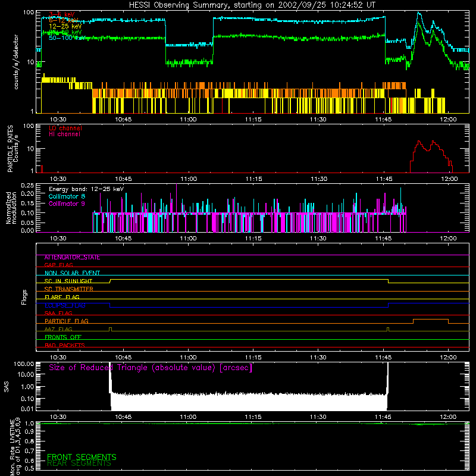Click the raised PARTICLE_FLAG step near 12:00

coord(430,320)
